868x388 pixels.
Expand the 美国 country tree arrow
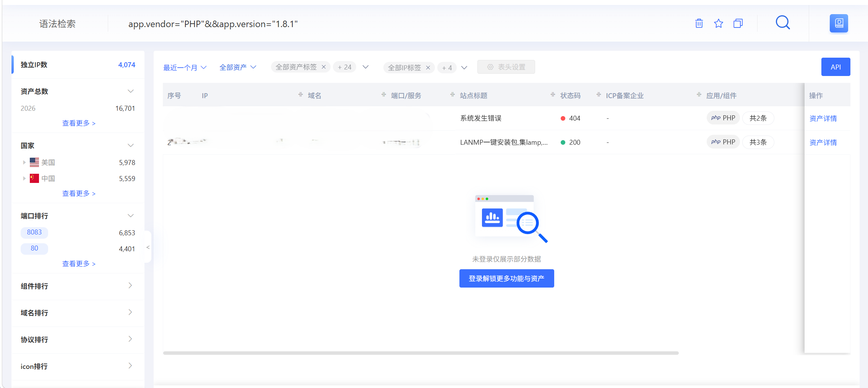tap(24, 162)
